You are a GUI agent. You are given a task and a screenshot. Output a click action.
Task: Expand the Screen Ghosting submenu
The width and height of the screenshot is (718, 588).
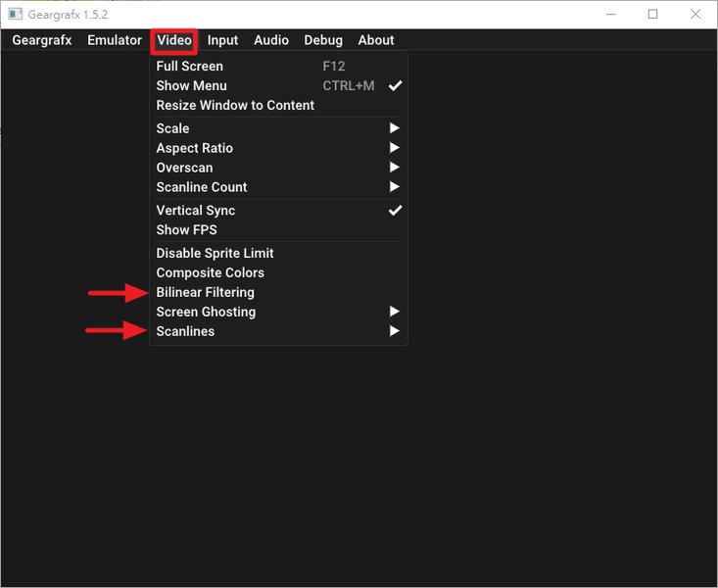278,312
